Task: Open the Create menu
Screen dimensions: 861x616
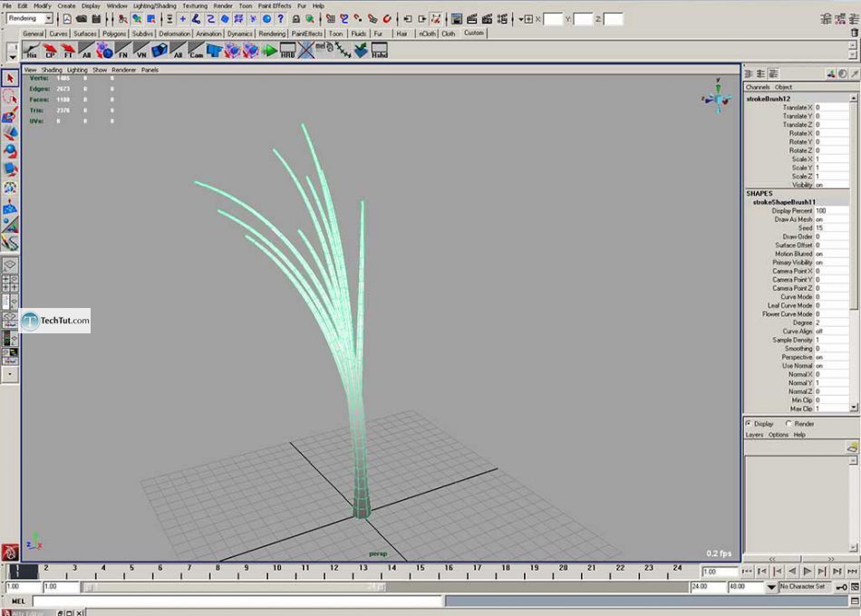Action: (66, 5)
